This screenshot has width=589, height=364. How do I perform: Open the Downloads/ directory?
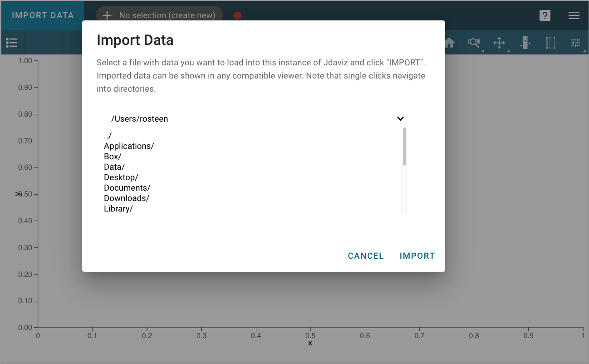pyautogui.click(x=127, y=198)
